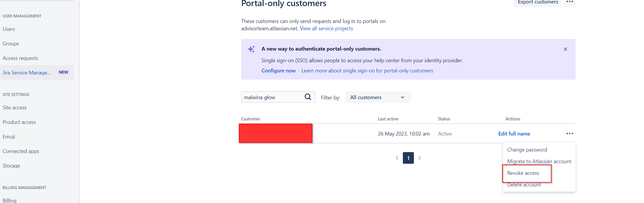Select page 1 in pagination
This screenshot has width=644, height=203.
[x=408, y=158]
